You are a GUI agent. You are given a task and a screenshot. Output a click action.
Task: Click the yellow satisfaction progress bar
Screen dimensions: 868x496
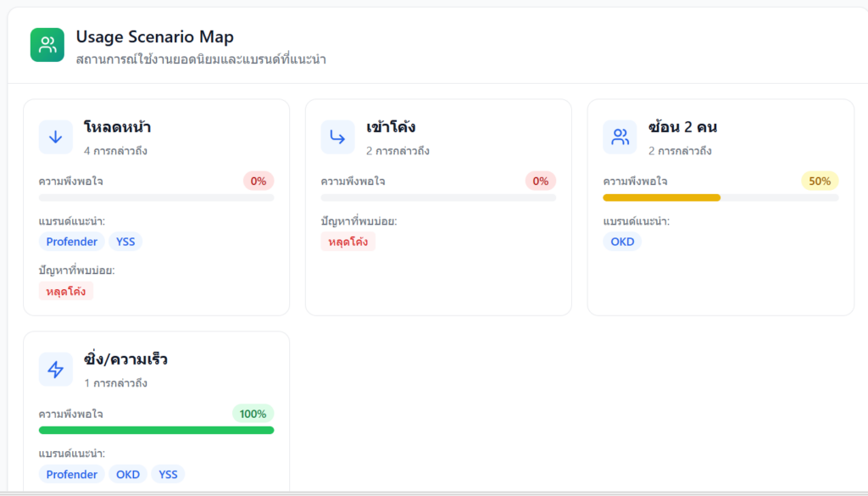[x=661, y=198]
